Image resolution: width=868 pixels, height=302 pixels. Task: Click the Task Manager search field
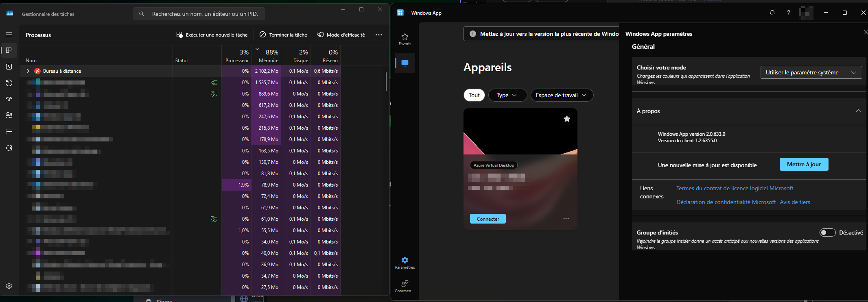[199, 14]
